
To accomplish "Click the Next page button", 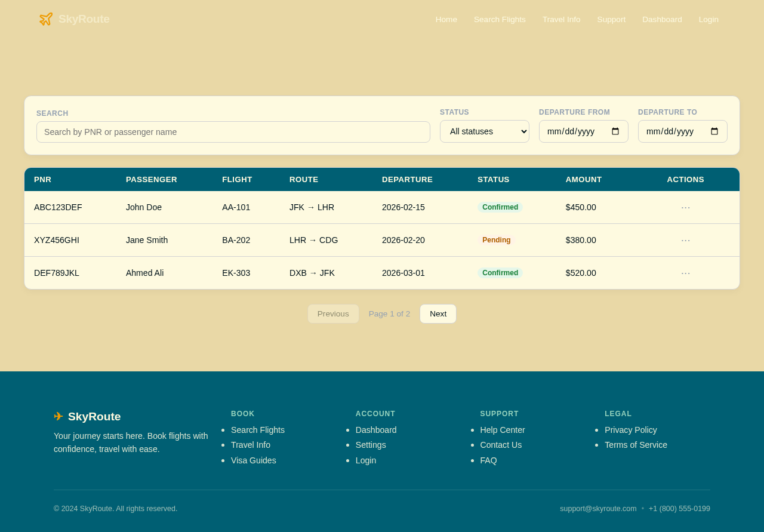I will [438, 313].
